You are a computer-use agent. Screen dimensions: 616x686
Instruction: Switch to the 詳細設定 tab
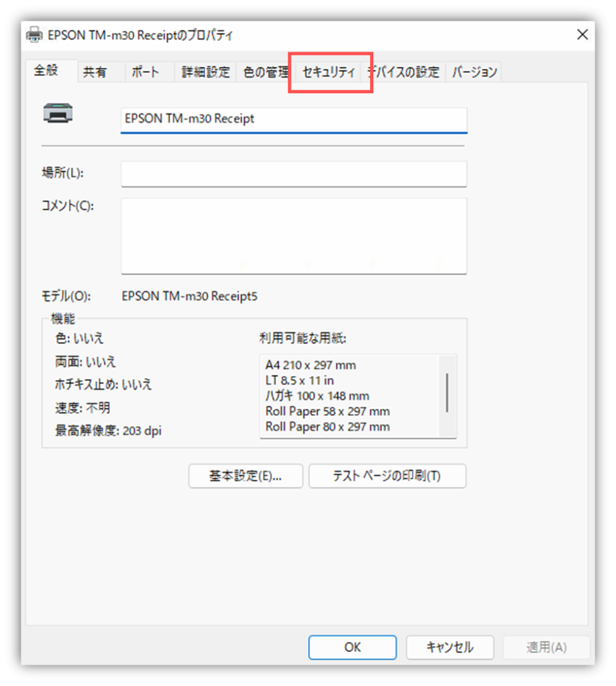click(x=206, y=72)
